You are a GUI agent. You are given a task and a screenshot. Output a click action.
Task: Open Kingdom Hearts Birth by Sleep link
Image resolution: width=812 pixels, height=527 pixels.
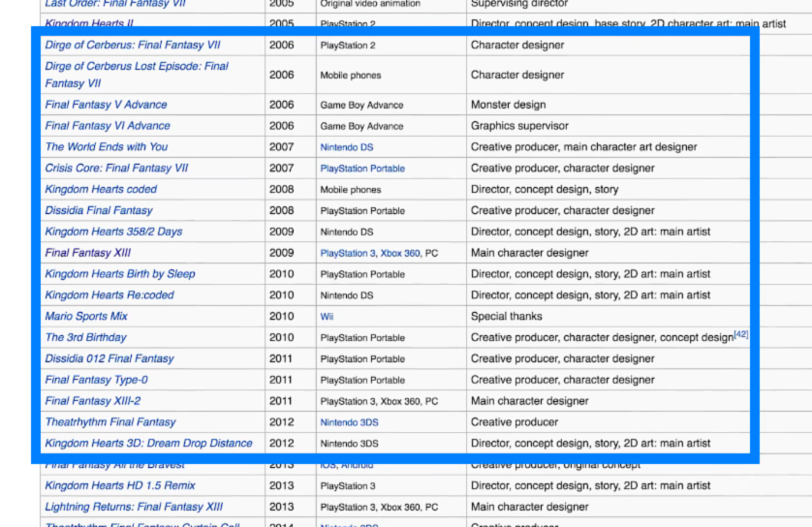point(119,274)
